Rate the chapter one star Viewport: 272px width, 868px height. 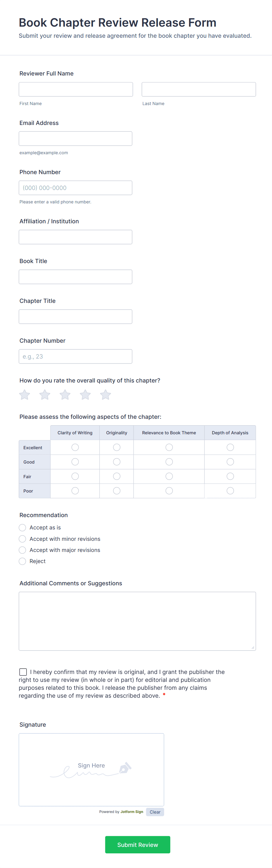click(25, 394)
